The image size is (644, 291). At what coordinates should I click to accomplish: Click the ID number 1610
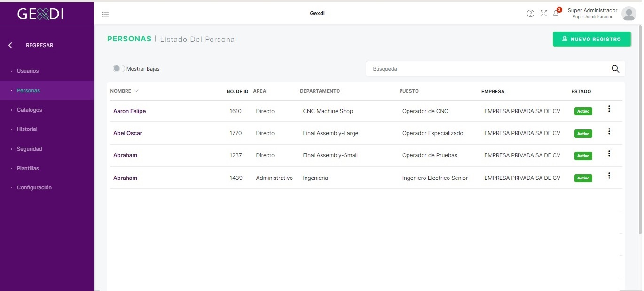coord(236,111)
